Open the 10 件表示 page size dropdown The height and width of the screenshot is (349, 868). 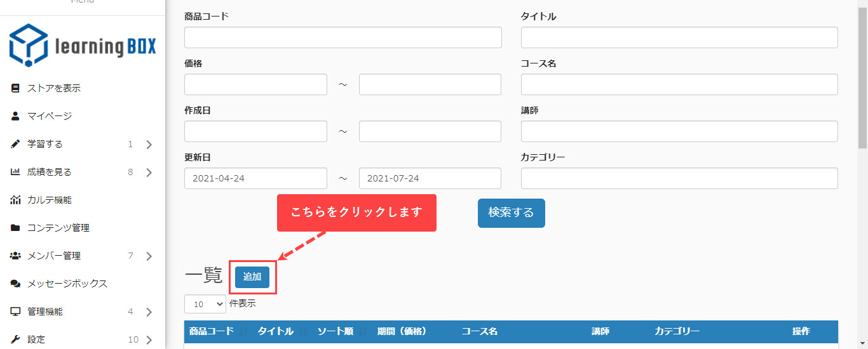(x=205, y=304)
